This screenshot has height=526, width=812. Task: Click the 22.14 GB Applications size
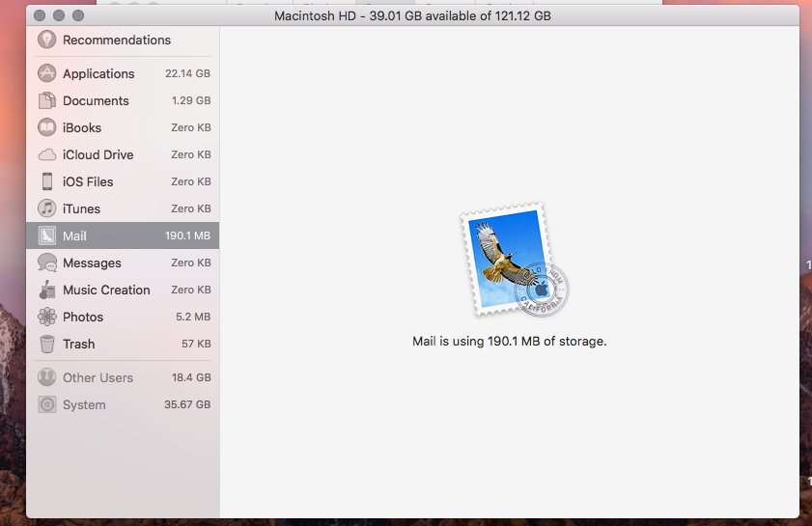187,73
